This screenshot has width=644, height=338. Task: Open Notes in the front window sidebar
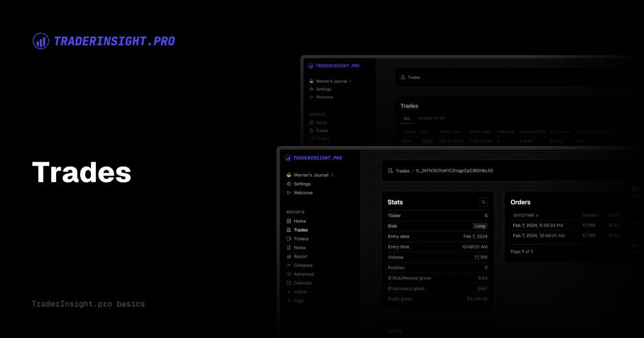coord(296,248)
